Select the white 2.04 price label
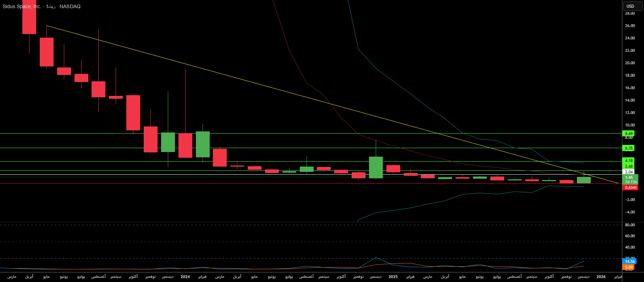This screenshot has height=282, width=644. click(629, 172)
